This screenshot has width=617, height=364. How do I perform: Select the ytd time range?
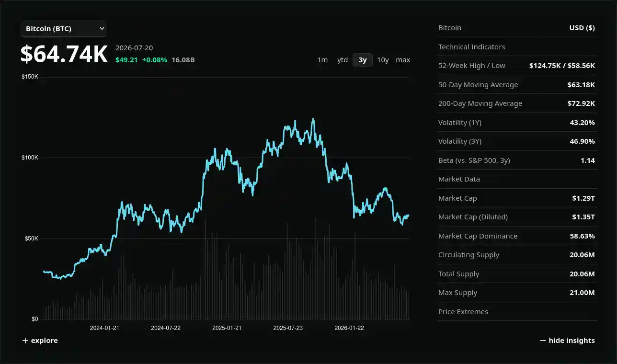click(x=343, y=60)
